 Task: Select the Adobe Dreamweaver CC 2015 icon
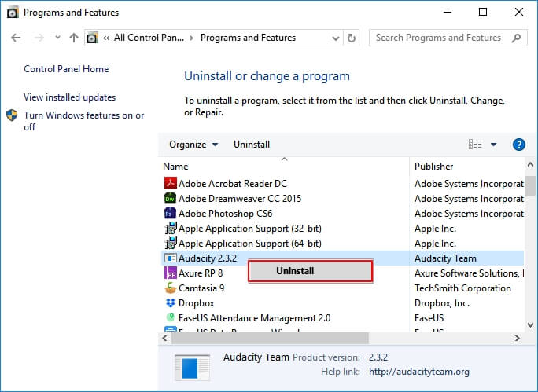(x=170, y=199)
